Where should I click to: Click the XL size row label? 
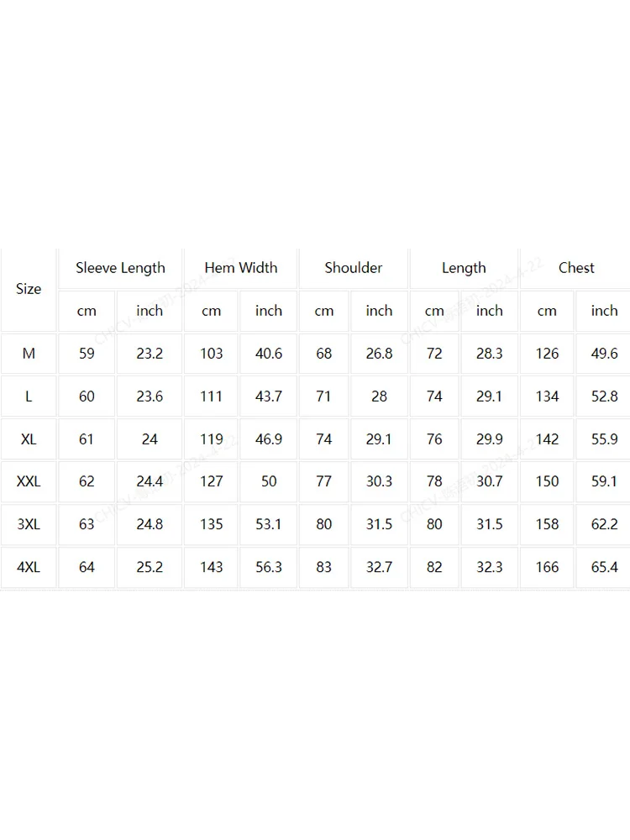tap(29, 439)
